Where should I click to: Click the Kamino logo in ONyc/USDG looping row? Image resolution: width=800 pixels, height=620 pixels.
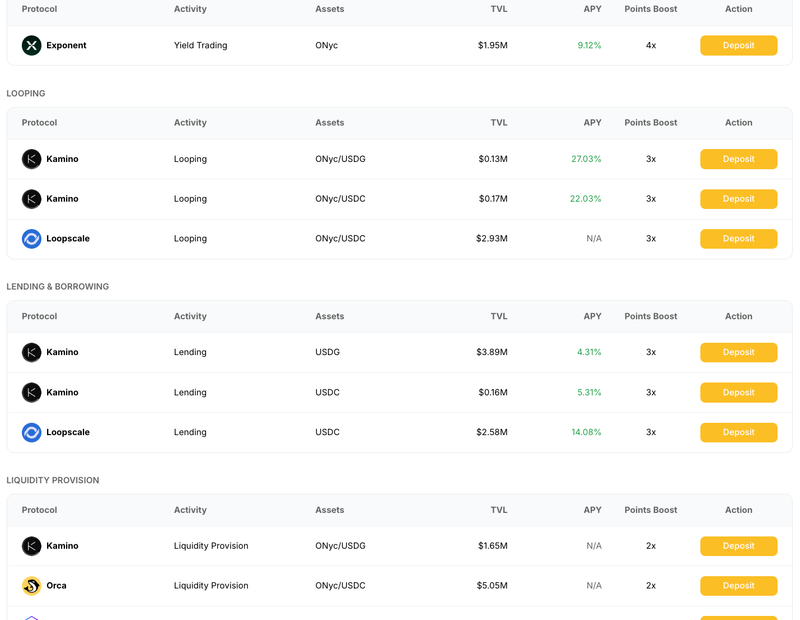[x=31, y=159]
